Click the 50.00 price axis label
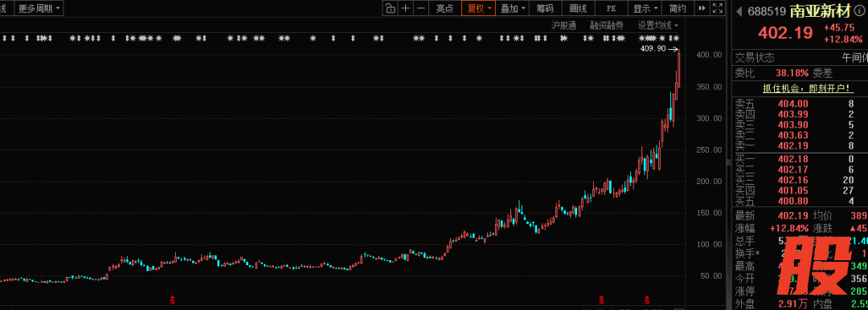Screen dimensions: 868x310 click(712, 275)
